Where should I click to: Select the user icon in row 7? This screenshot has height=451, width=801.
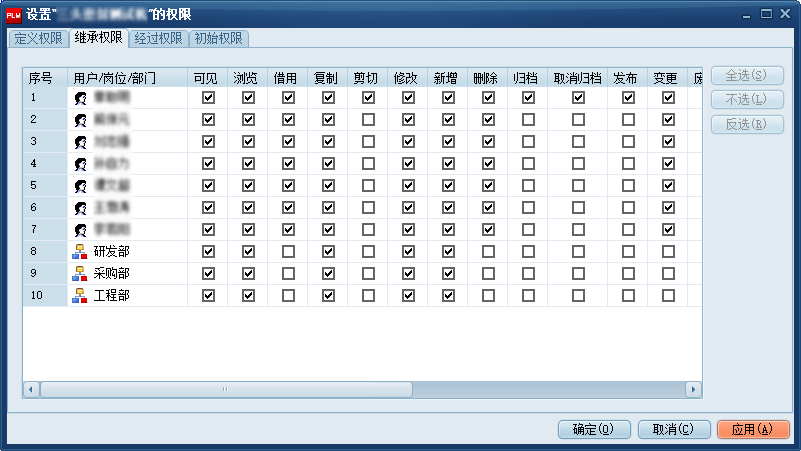tap(81, 230)
